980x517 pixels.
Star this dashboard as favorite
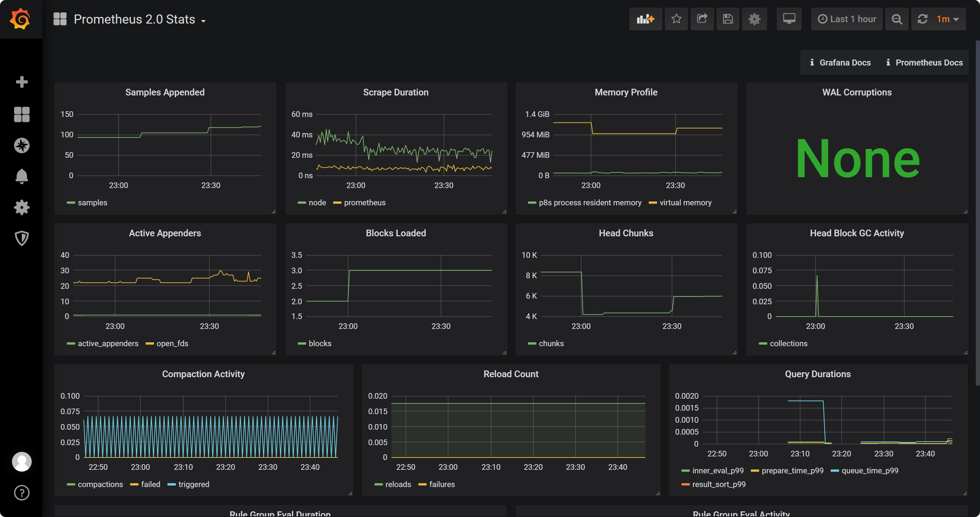[x=676, y=19]
